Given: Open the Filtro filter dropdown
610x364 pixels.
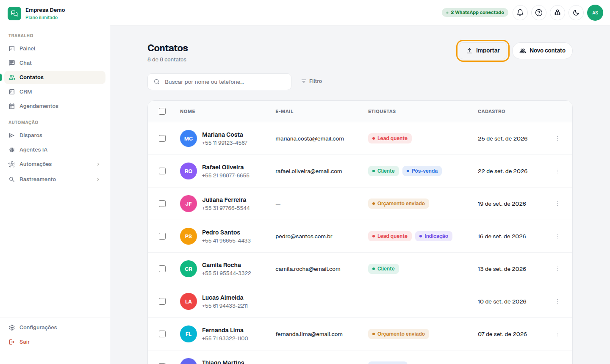Looking at the screenshot, I should (x=312, y=81).
